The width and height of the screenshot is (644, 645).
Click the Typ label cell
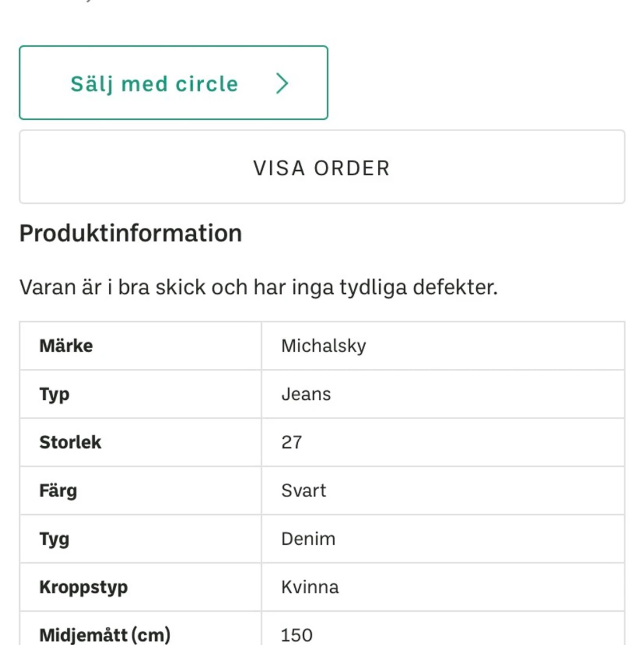click(x=54, y=394)
